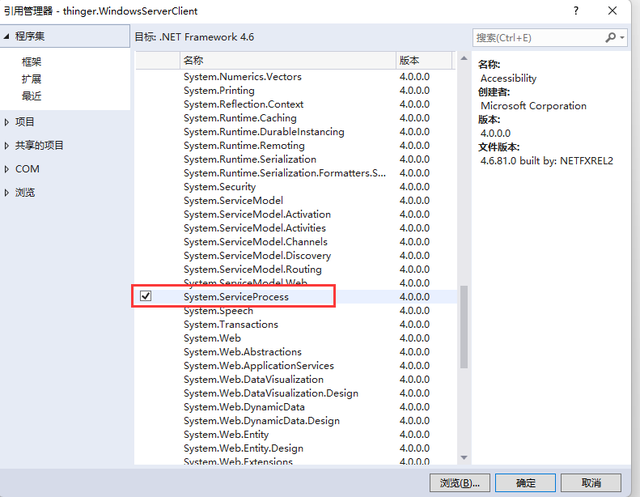The height and width of the screenshot is (497, 640).
Task: Uncheck the System.ServiceProcess checkbox
Action: (x=146, y=295)
